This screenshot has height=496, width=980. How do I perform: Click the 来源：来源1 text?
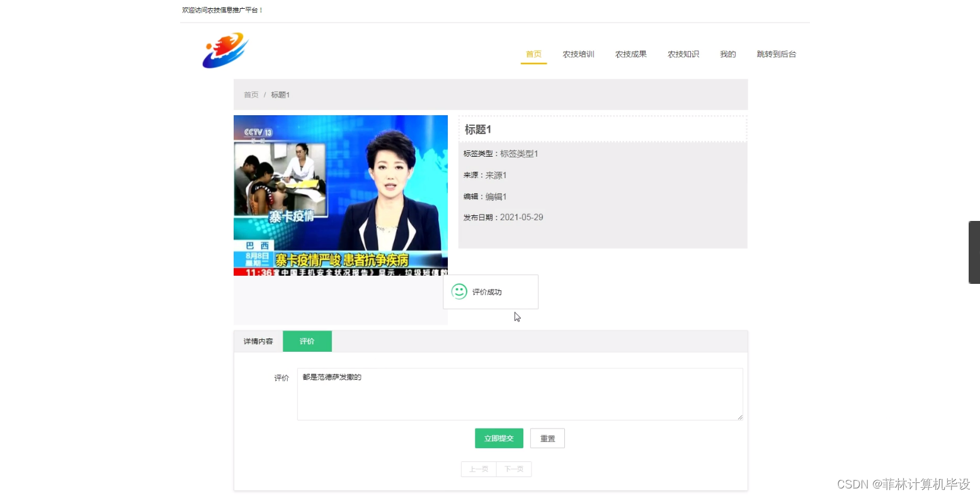click(x=485, y=175)
